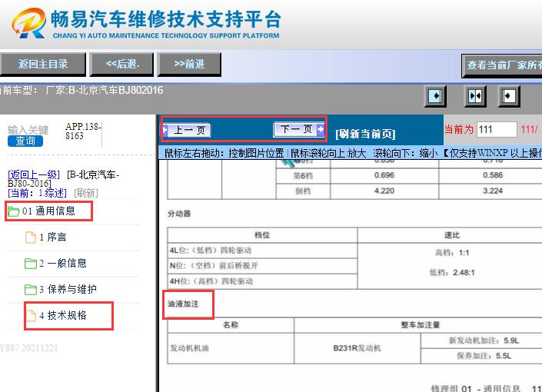Expand 2 一般信息 tree item
This screenshot has height=392, width=542.
[62, 264]
